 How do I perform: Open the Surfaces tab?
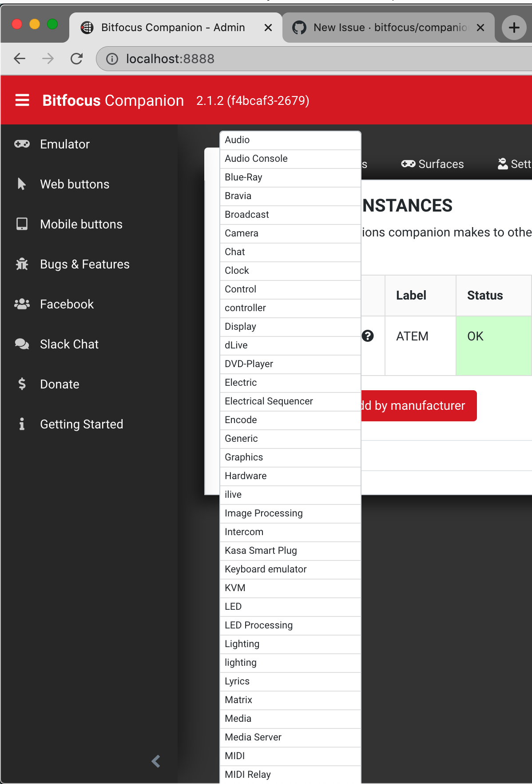(x=432, y=164)
